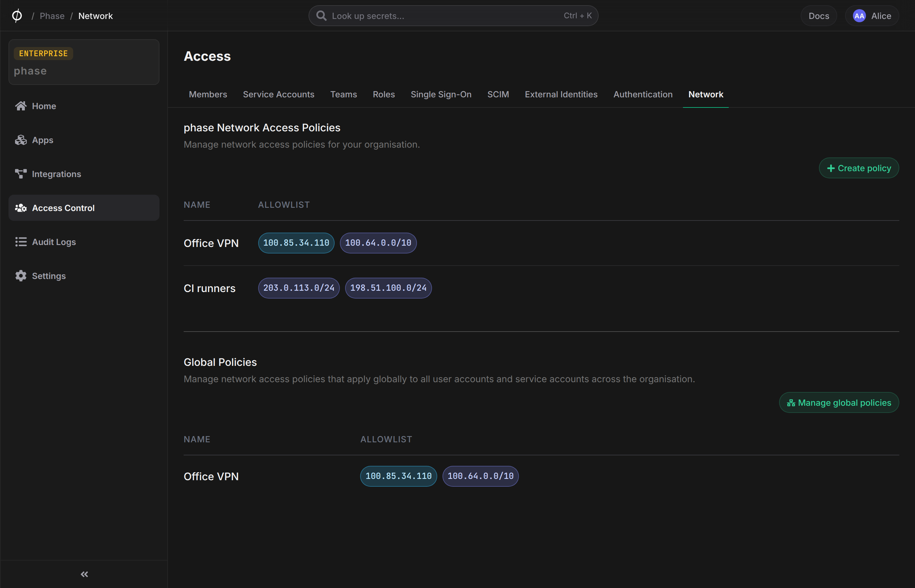Click Alice's AA avatar
This screenshot has height=588, width=915.
[859, 16]
